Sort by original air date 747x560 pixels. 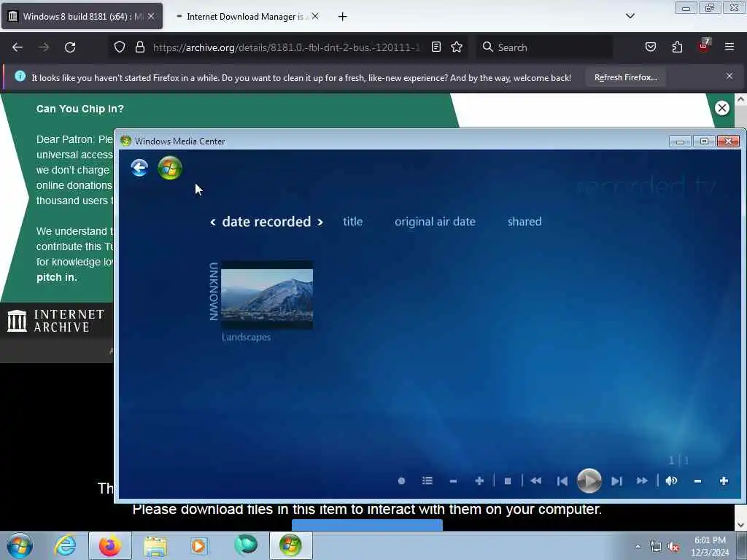[435, 222]
